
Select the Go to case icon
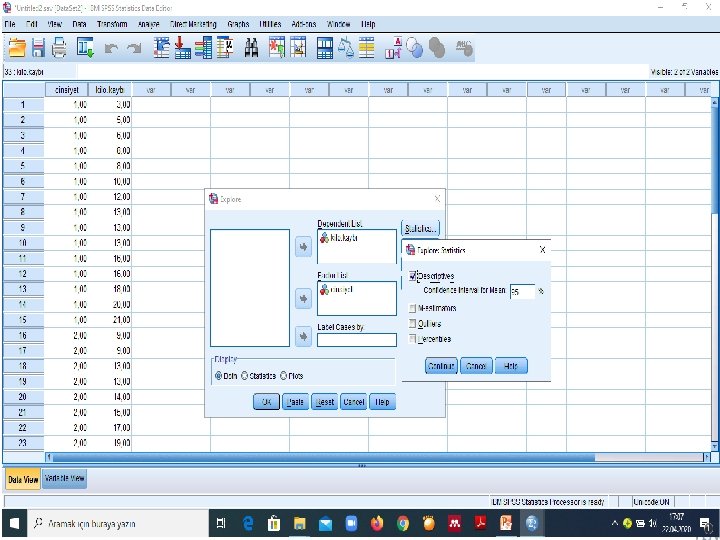click(x=161, y=48)
